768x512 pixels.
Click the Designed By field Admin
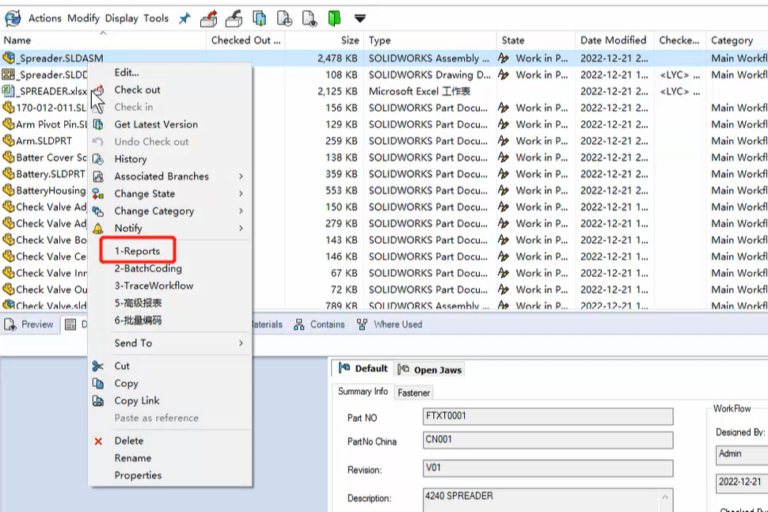[x=742, y=454]
